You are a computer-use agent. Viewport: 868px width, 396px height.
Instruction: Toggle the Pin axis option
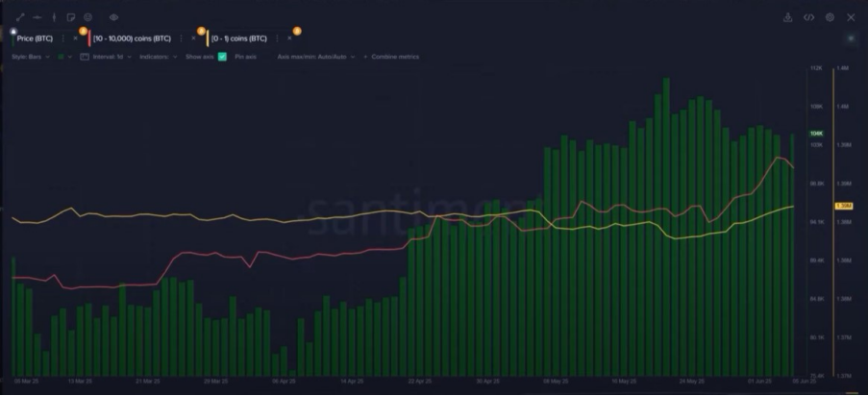coord(245,57)
